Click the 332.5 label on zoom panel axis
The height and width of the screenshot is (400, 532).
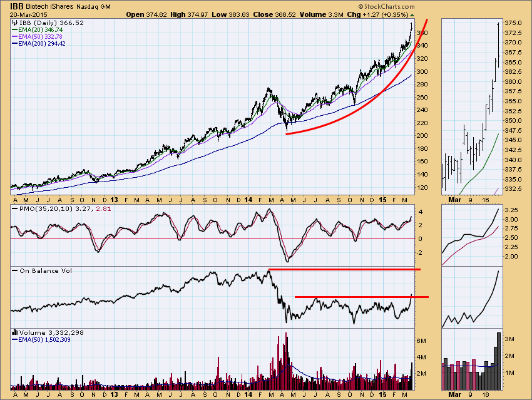[513, 188]
